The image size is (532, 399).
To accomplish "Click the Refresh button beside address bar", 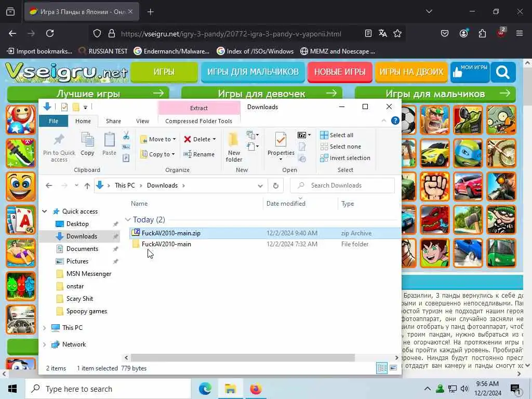I will coord(275,185).
